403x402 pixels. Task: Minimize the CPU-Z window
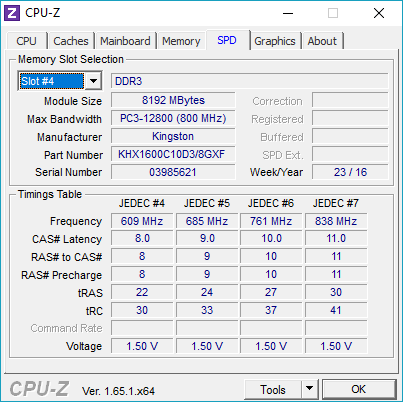coord(288,13)
